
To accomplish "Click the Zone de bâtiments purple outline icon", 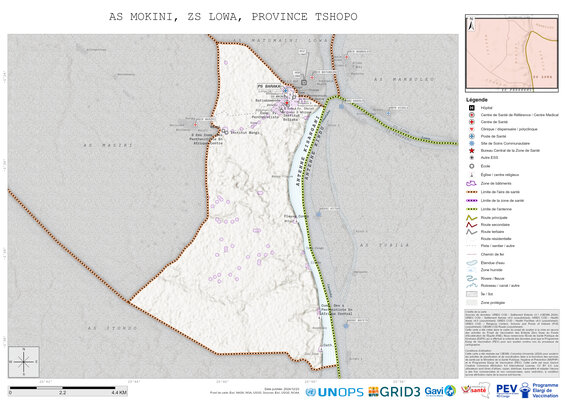I will [471, 183].
